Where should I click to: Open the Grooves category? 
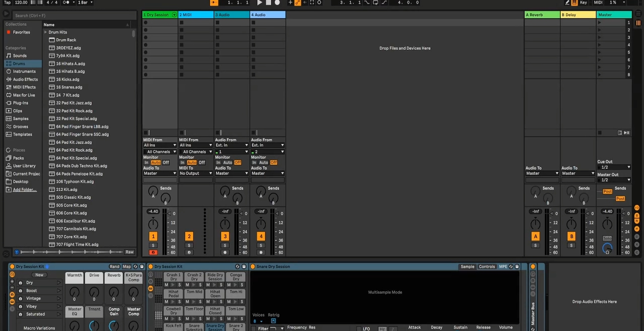click(21, 127)
